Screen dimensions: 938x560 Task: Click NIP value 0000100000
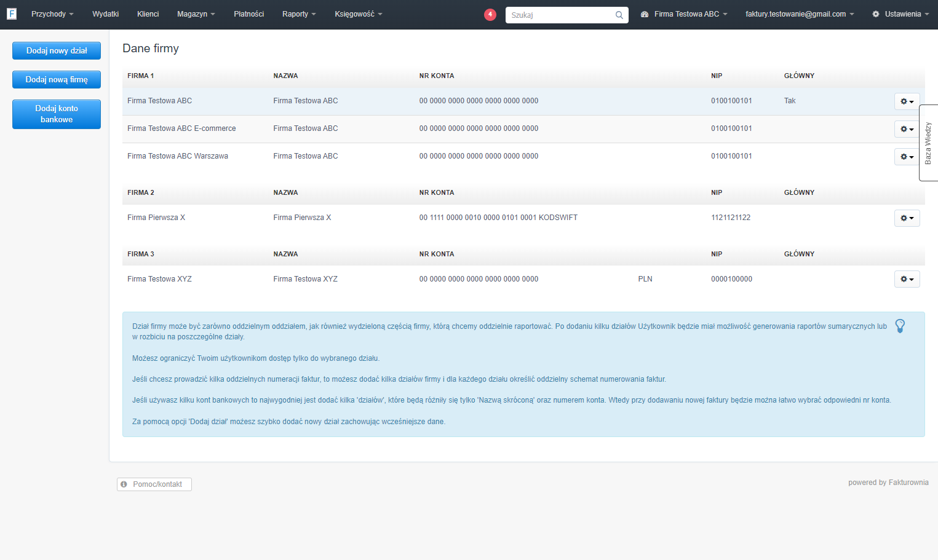pyautogui.click(x=731, y=279)
